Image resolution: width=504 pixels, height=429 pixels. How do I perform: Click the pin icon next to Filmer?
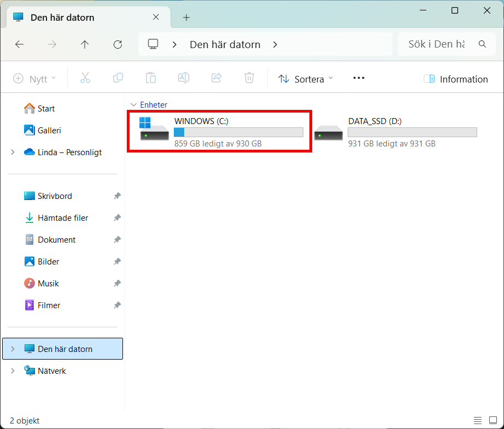click(117, 305)
